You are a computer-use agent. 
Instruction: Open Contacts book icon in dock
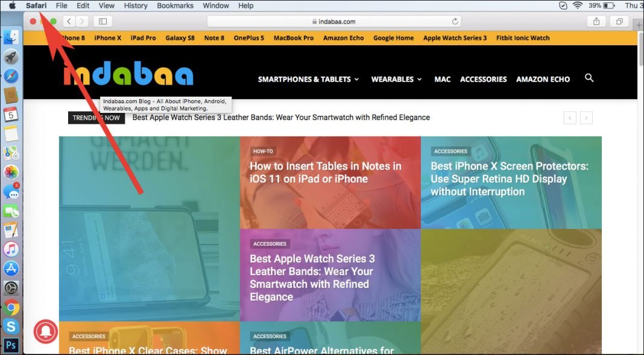11,95
